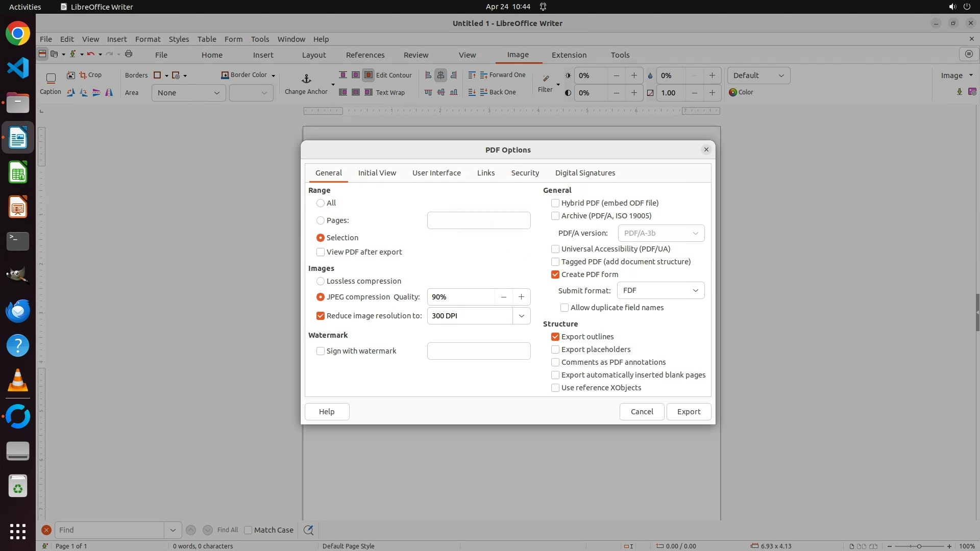Click the Cancel button
Screen dimensions: 980x551
pyautogui.click(x=642, y=412)
